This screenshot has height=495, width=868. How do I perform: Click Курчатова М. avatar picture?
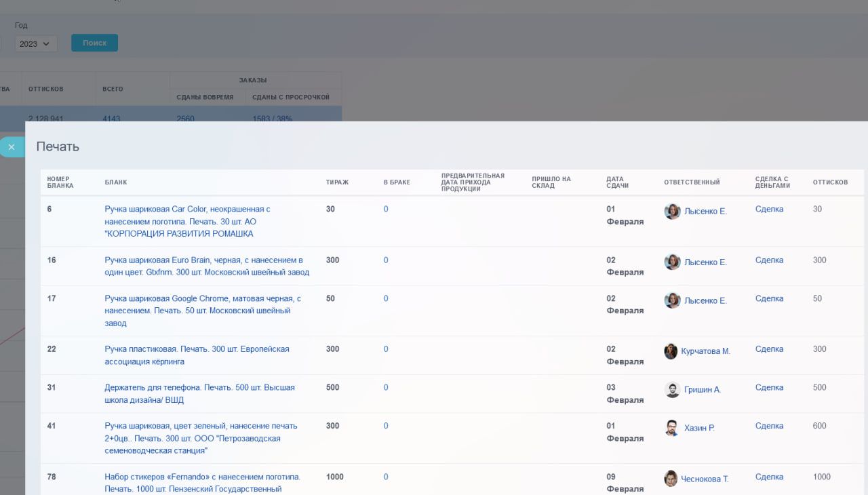pyautogui.click(x=671, y=351)
